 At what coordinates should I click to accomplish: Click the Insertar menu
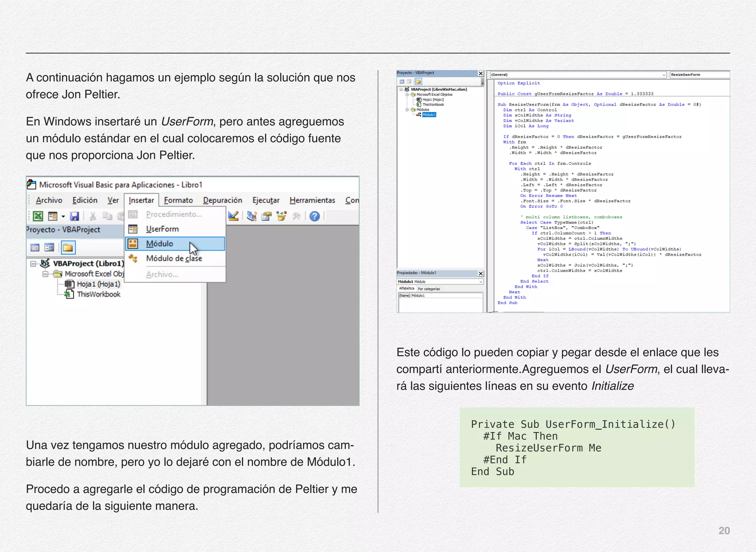point(141,200)
